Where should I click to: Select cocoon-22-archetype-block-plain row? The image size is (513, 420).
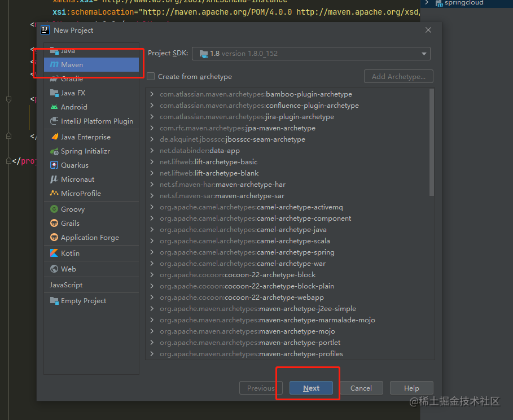(287, 286)
